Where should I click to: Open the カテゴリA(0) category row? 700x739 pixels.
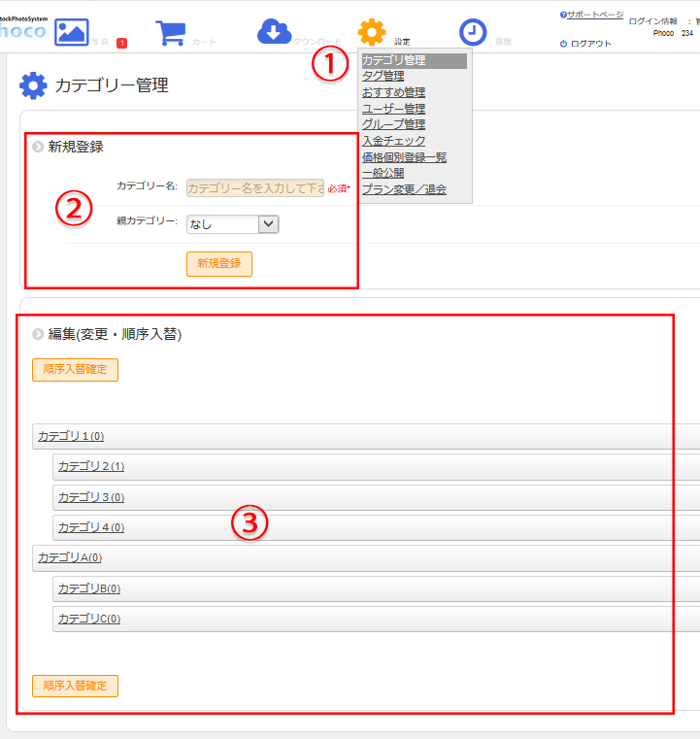pos(70,557)
